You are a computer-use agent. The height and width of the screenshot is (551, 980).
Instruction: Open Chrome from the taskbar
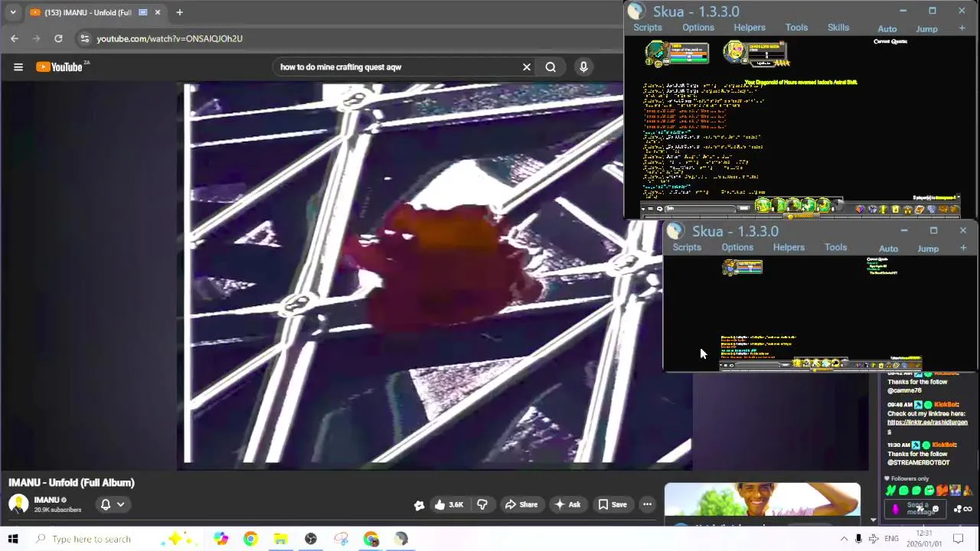250,539
